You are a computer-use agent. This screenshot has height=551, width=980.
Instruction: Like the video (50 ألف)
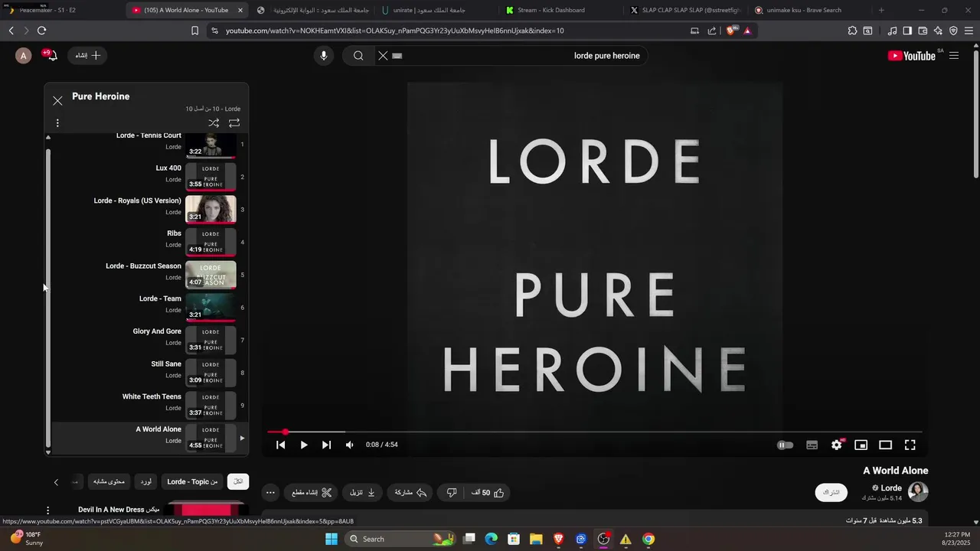tap(488, 493)
